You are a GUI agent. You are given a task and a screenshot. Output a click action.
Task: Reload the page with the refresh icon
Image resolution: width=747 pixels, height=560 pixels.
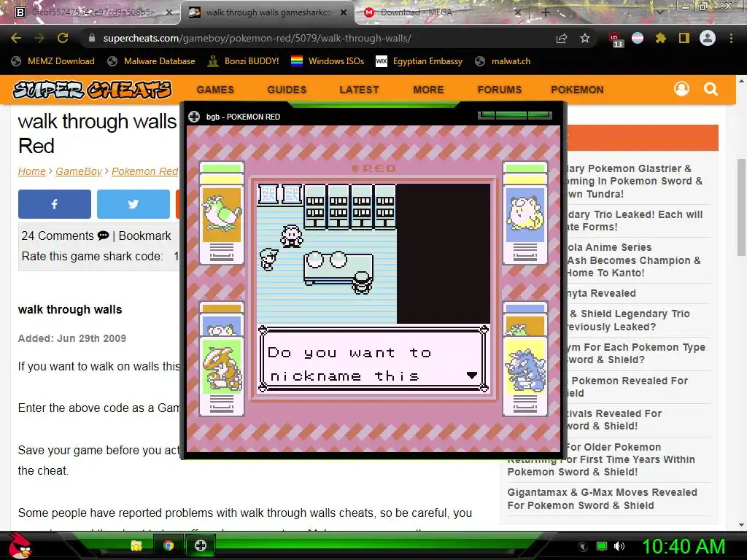coord(63,38)
